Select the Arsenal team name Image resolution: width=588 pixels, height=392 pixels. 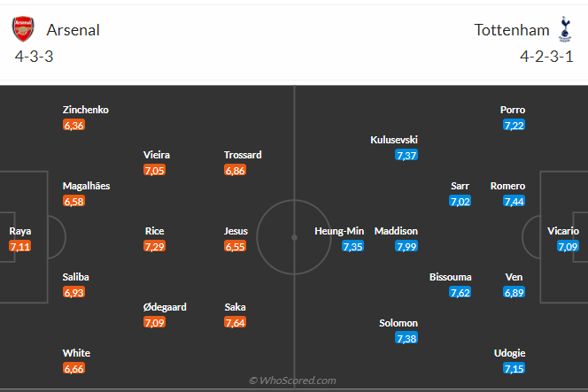click(x=73, y=30)
